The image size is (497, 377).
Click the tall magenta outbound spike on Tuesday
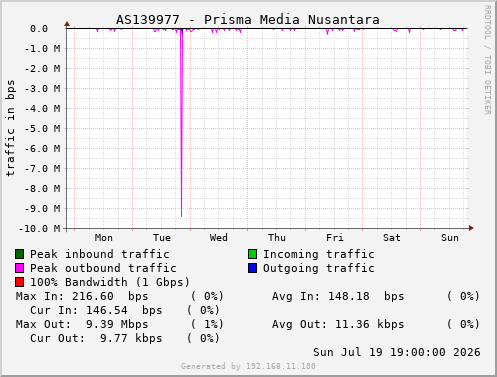coord(181,123)
